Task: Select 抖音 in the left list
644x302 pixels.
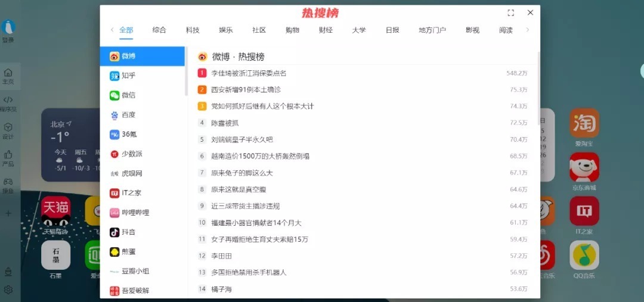Action: tap(128, 232)
